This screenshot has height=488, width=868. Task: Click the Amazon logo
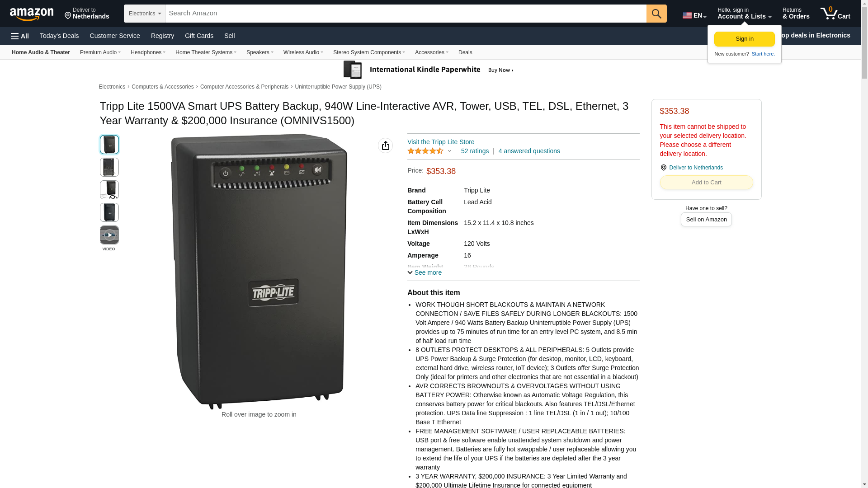[x=32, y=14]
